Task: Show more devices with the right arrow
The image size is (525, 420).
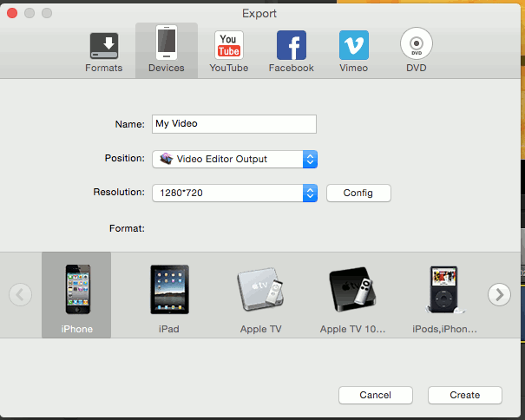Action: (499, 295)
